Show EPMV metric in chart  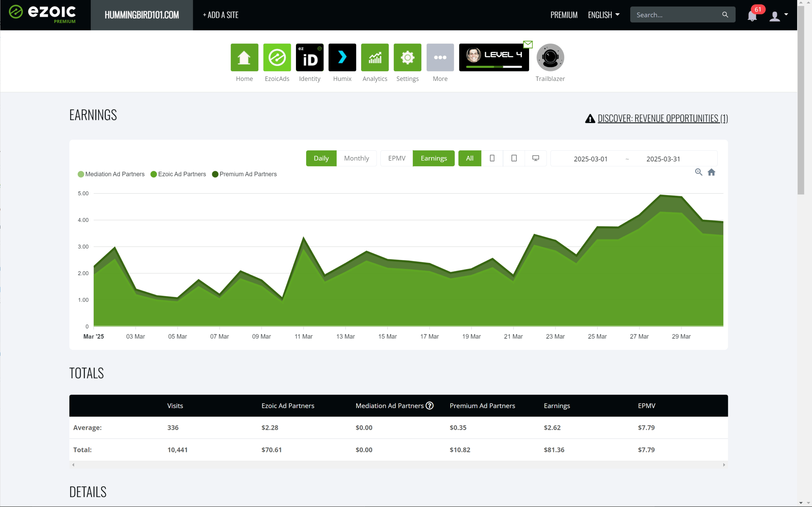coord(396,158)
